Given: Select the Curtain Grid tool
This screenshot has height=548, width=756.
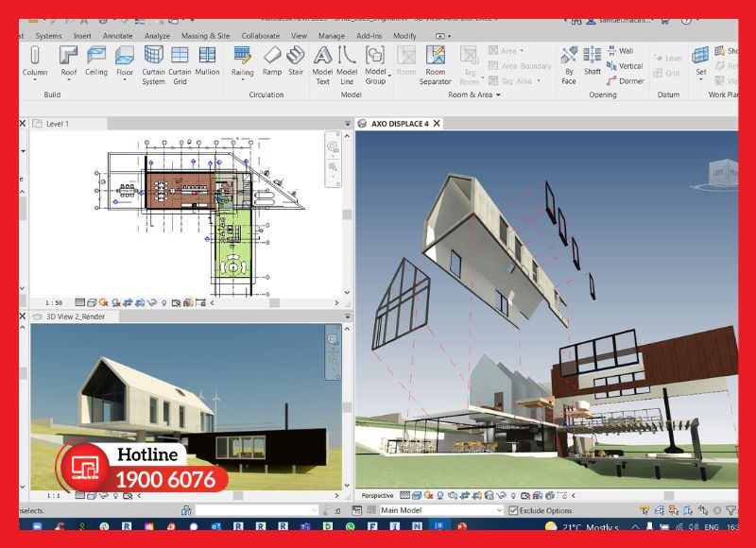Looking at the screenshot, I should 180,65.
